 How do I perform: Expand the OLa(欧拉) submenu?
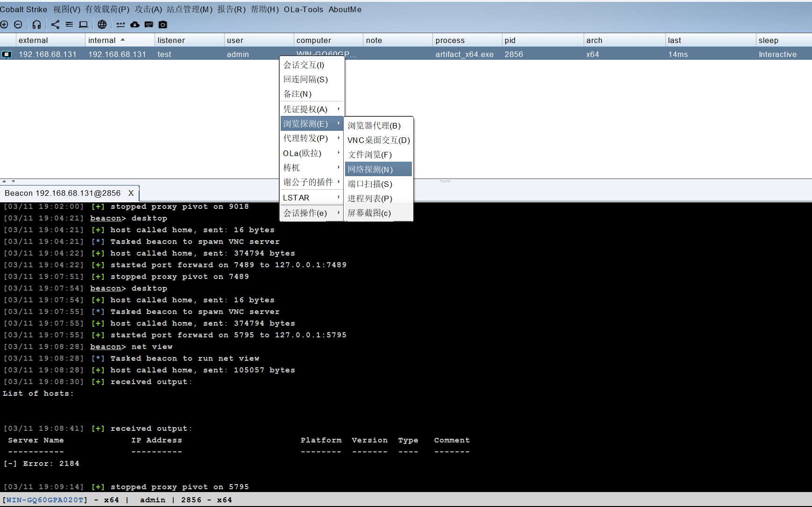click(312, 153)
